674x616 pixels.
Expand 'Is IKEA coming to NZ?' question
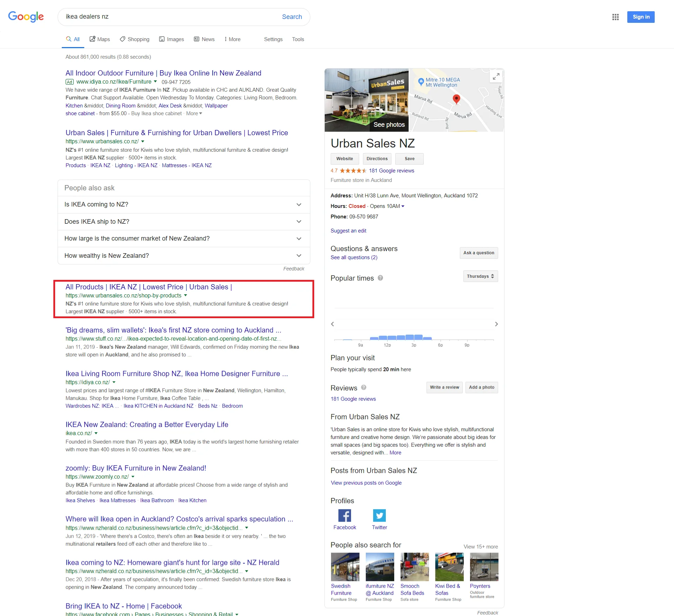point(184,204)
